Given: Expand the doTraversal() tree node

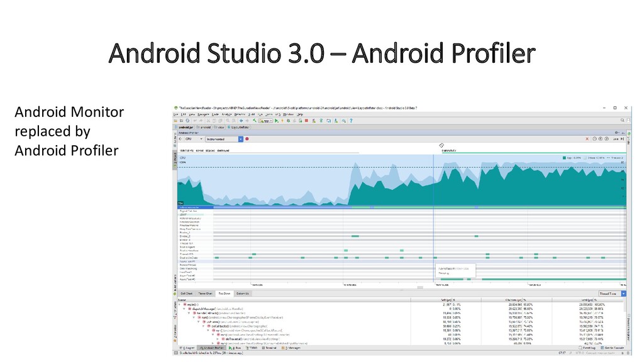Looking at the screenshot, I should pos(218,339).
